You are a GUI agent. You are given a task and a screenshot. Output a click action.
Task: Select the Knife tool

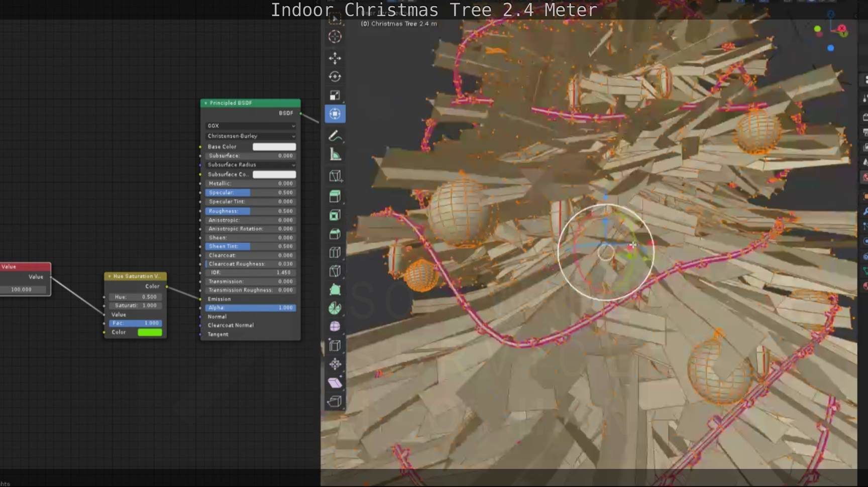coord(335,271)
